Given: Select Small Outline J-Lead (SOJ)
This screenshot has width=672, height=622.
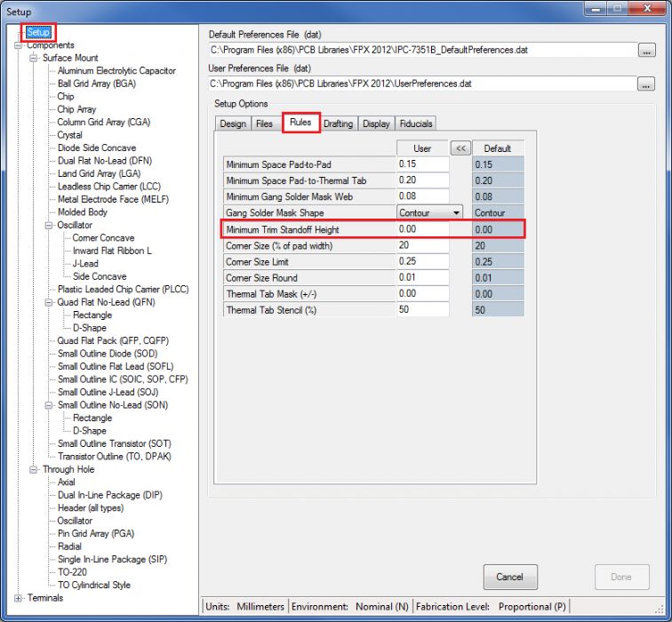Looking at the screenshot, I should pyautogui.click(x=108, y=392).
